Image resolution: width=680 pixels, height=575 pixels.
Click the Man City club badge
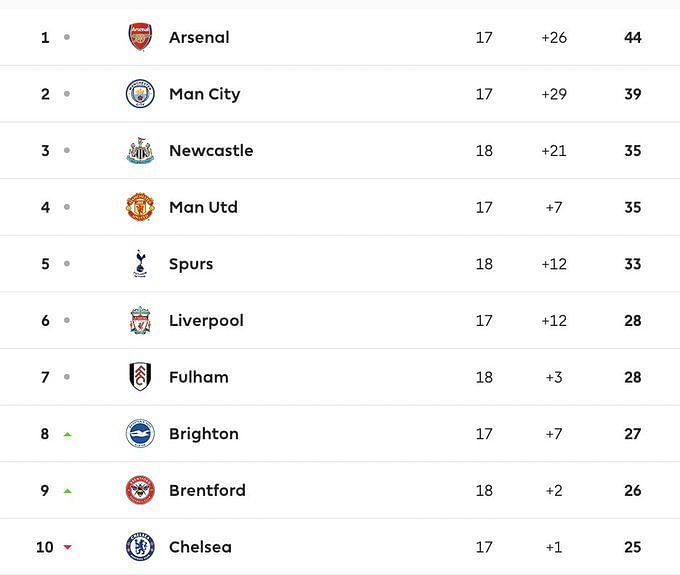(140, 94)
